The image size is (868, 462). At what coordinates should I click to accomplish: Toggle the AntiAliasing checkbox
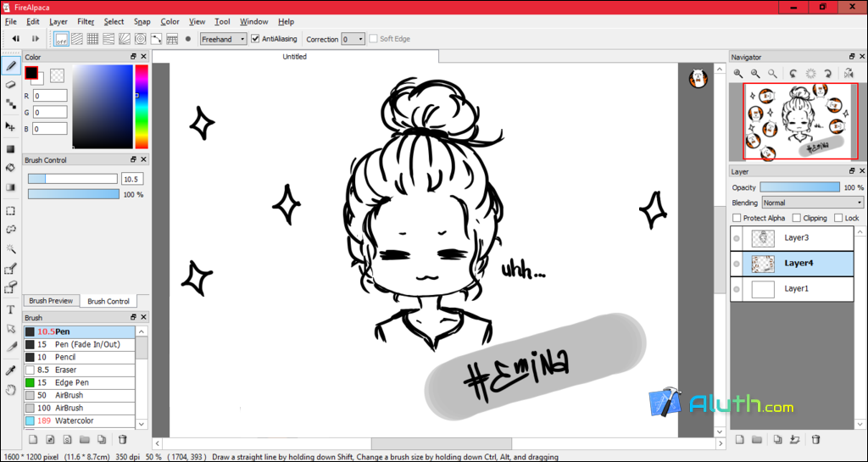pyautogui.click(x=255, y=39)
